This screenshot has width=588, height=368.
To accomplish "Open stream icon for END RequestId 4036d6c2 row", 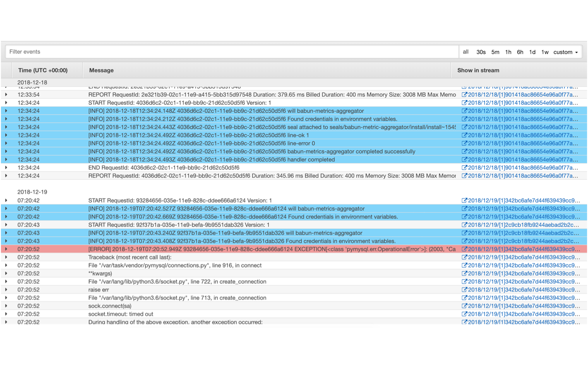I will [464, 168].
